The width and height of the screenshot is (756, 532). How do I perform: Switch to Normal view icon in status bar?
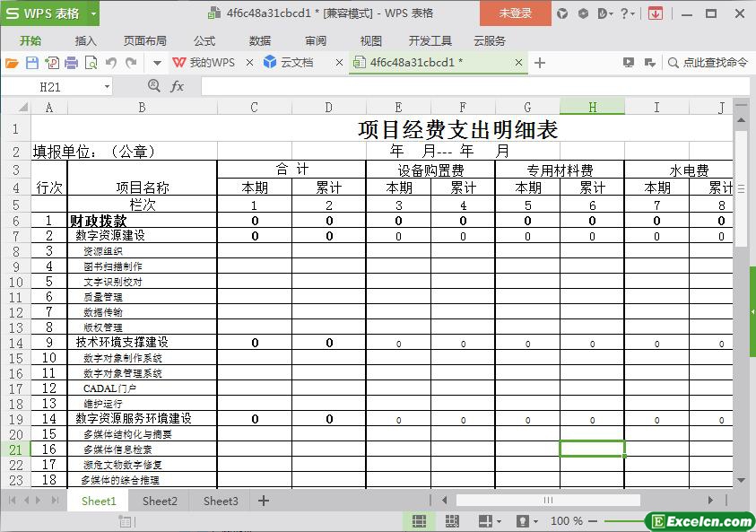point(419,521)
